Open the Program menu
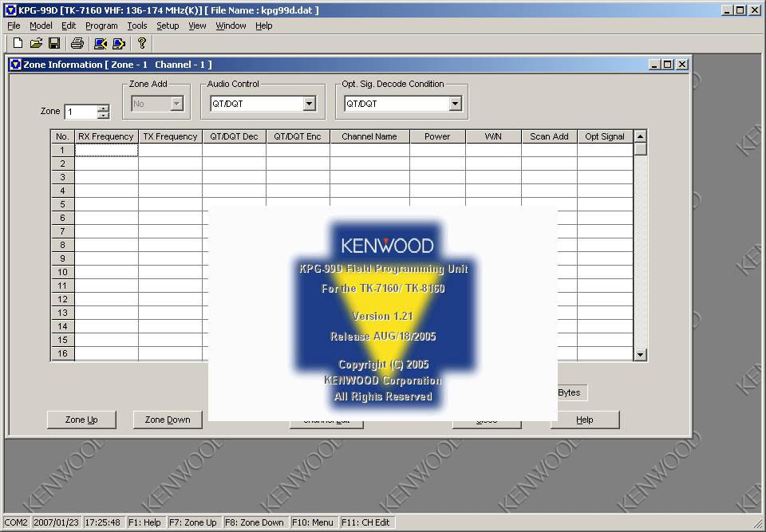Viewport: 766px width, 532px height. (101, 26)
